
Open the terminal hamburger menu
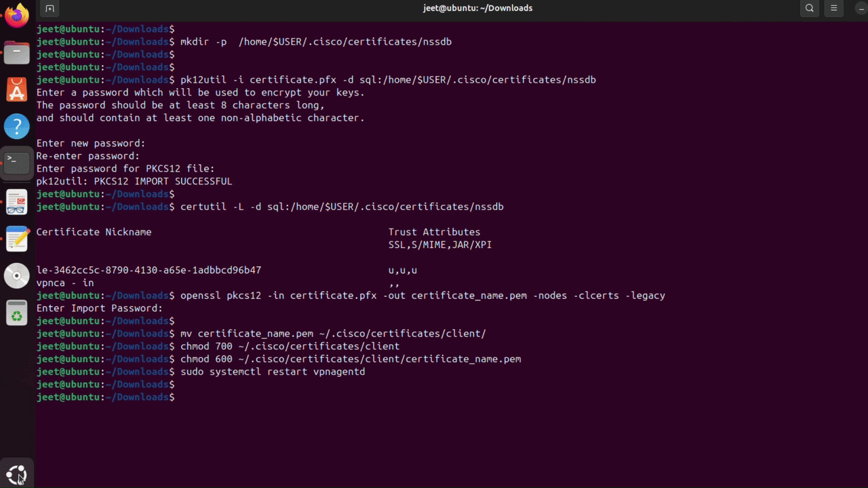pos(834,8)
